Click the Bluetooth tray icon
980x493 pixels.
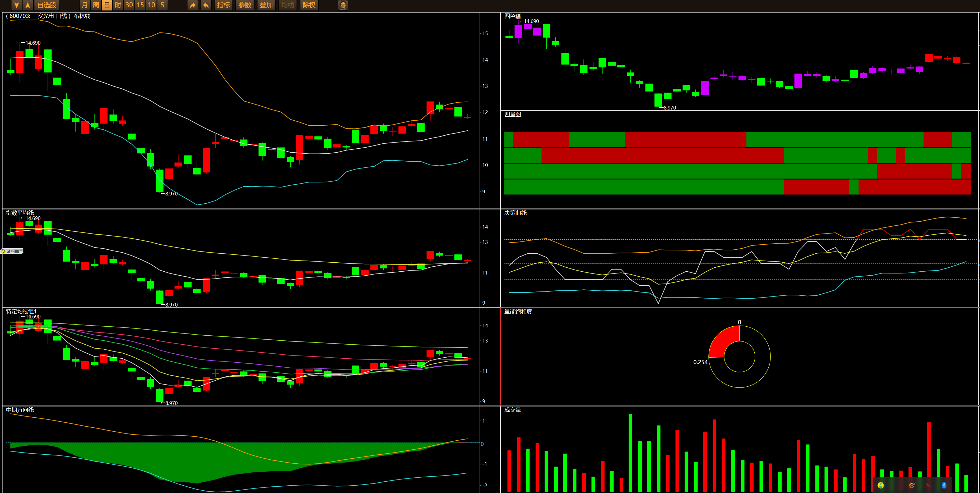pyautogui.click(x=944, y=485)
